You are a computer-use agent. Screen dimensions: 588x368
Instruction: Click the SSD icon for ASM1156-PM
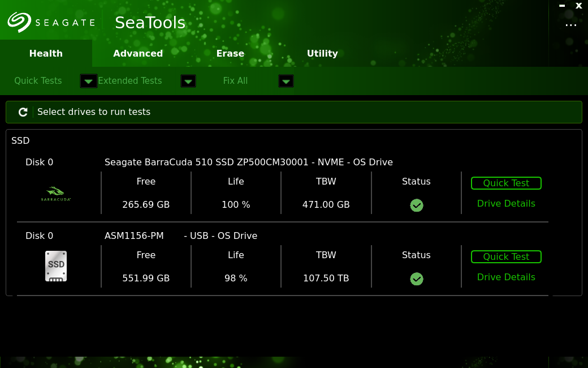click(x=56, y=266)
